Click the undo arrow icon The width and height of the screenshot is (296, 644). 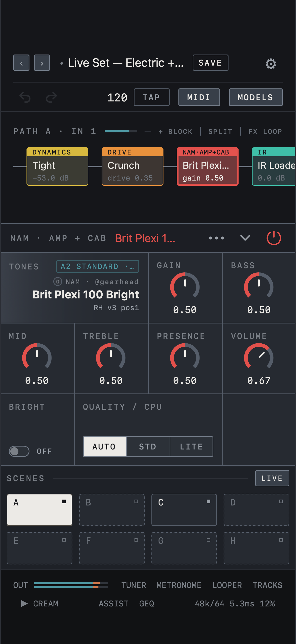(x=25, y=97)
